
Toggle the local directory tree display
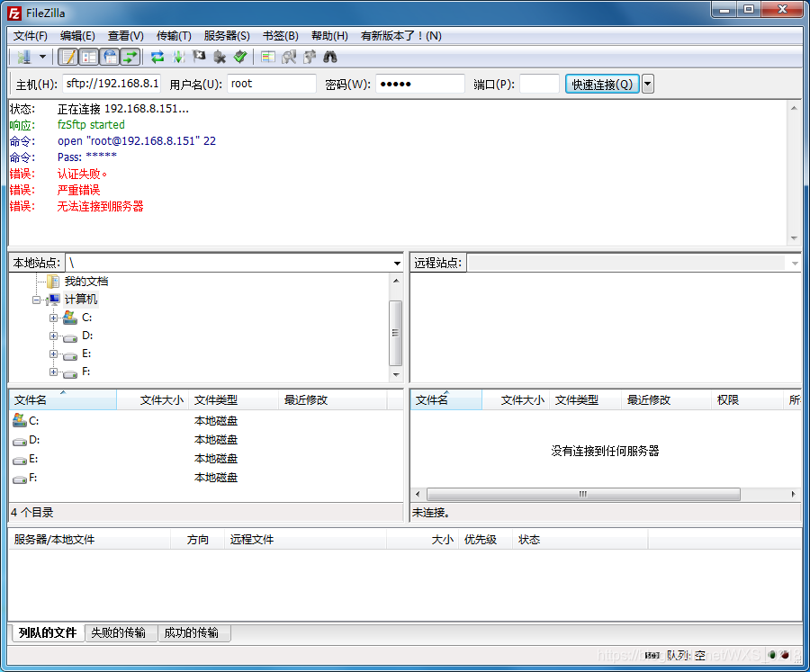click(x=89, y=57)
